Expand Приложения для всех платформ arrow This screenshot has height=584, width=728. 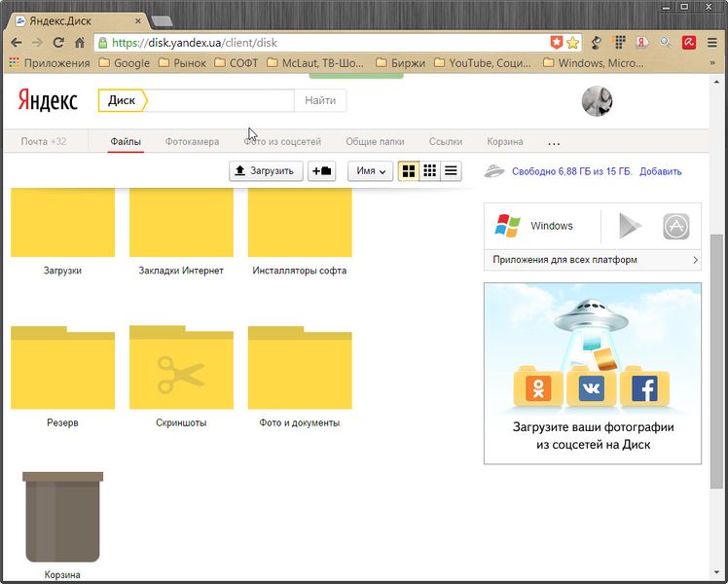(695, 260)
